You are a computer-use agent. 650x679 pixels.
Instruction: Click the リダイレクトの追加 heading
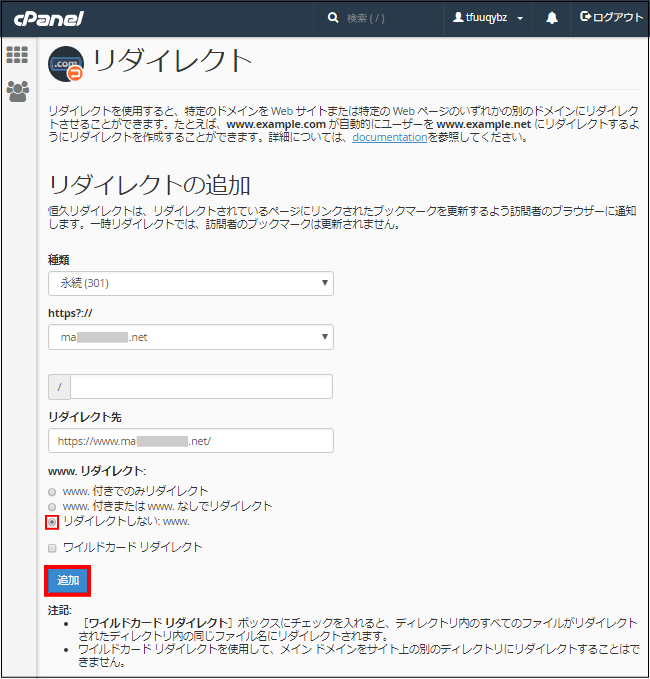pyautogui.click(x=149, y=185)
